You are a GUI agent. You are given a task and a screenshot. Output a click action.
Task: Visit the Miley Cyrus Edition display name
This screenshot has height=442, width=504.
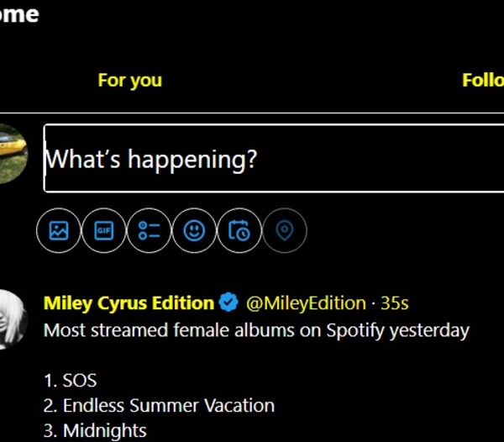[129, 303]
